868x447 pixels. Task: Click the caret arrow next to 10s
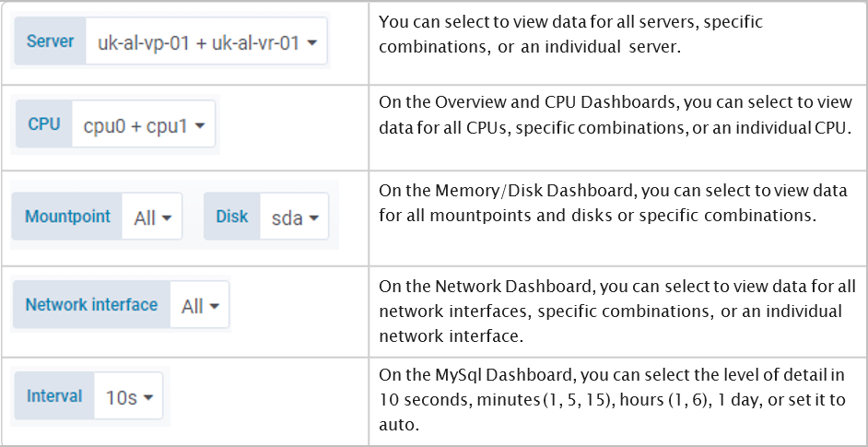point(147,398)
